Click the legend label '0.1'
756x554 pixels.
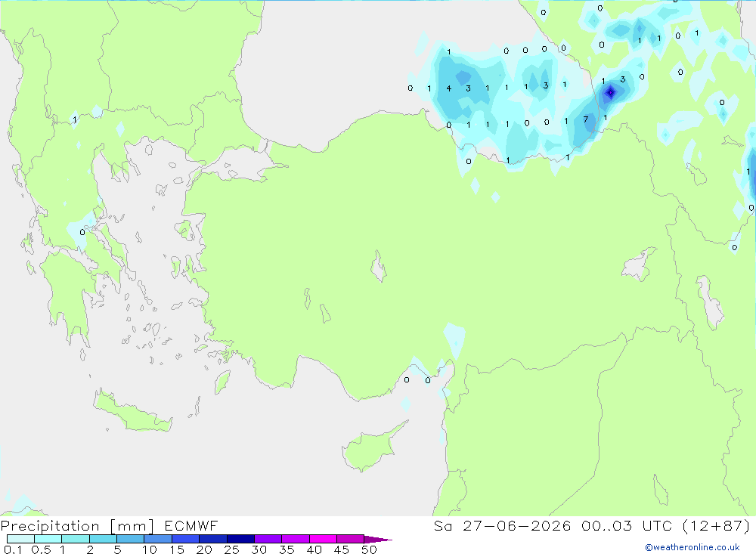(x=13, y=549)
